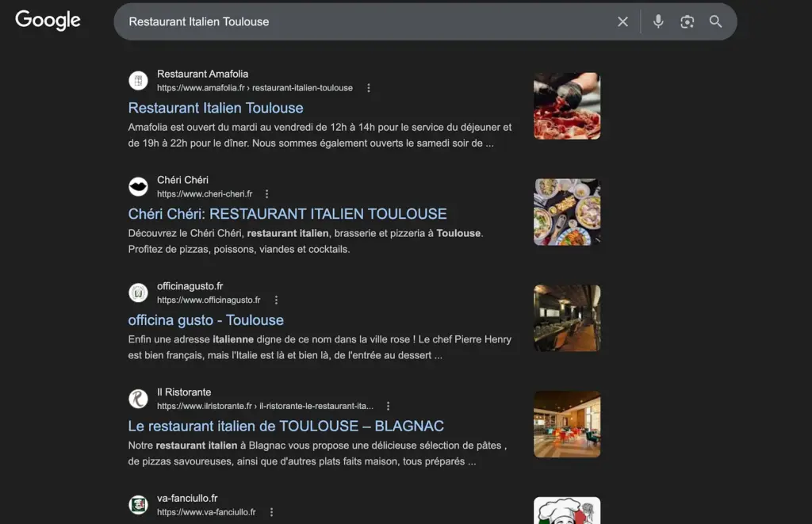Click the Chéri Chéri site name

[183, 180]
